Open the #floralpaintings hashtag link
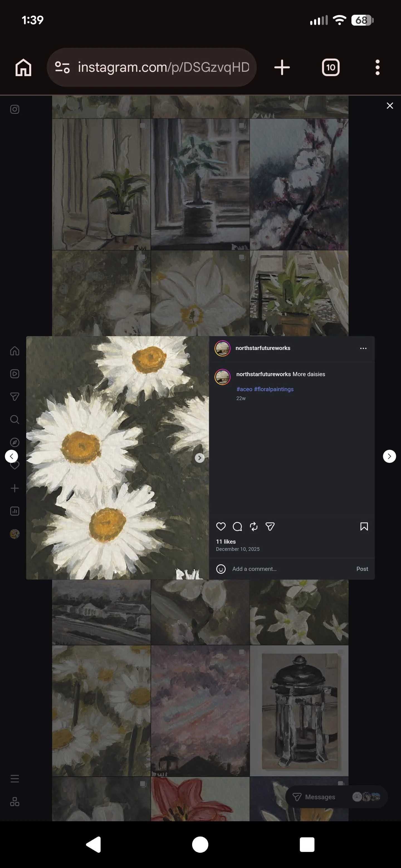The height and width of the screenshot is (868, 401). click(274, 389)
